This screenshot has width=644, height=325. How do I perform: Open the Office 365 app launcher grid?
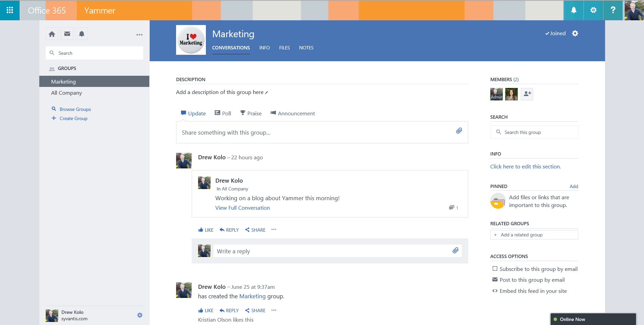coord(10,10)
